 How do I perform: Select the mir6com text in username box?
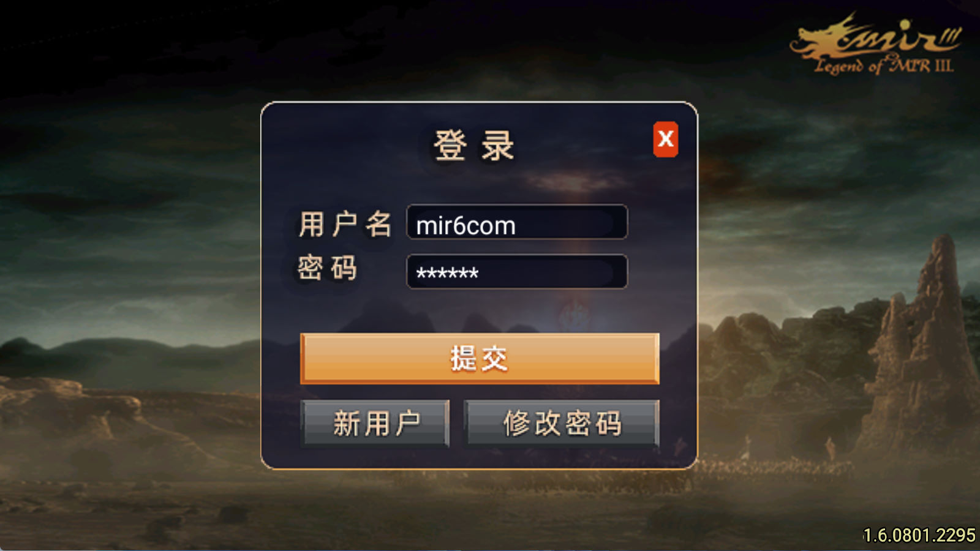point(466,226)
